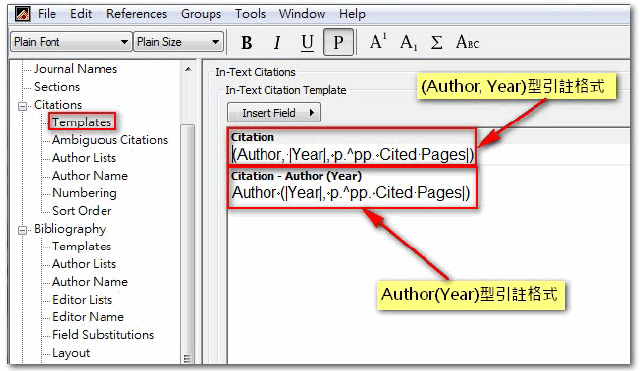640x371 pixels.
Task: Click the EndNote application icon in menu bar
Action: (22, 14)
